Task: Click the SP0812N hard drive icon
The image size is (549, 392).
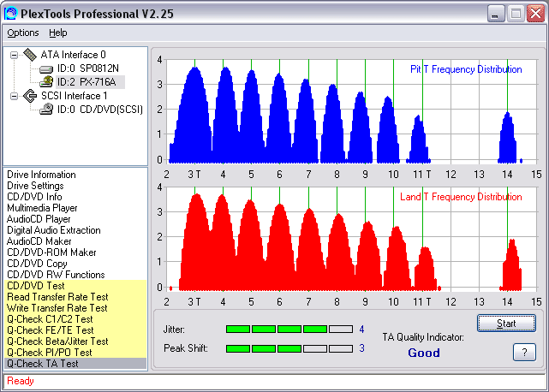Action: (46, 69)
